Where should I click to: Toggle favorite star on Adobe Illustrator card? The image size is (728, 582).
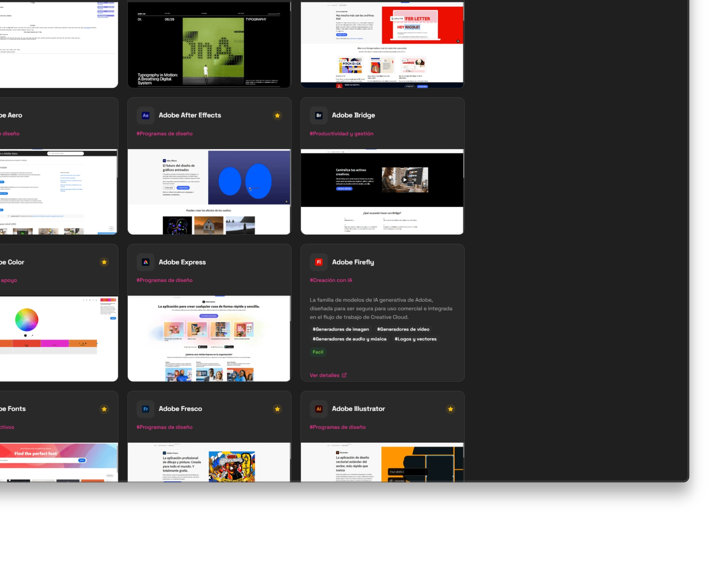point(450,409)
